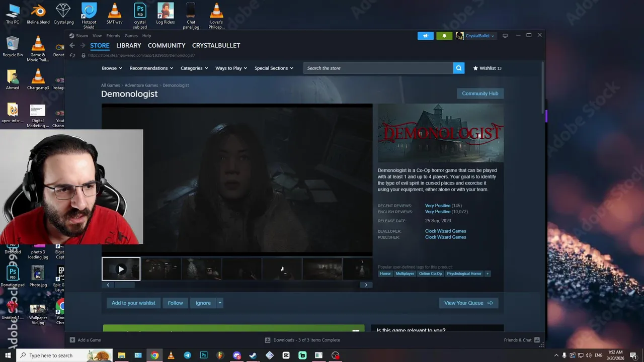Show hidden system tray icons

tap(556, 355)
